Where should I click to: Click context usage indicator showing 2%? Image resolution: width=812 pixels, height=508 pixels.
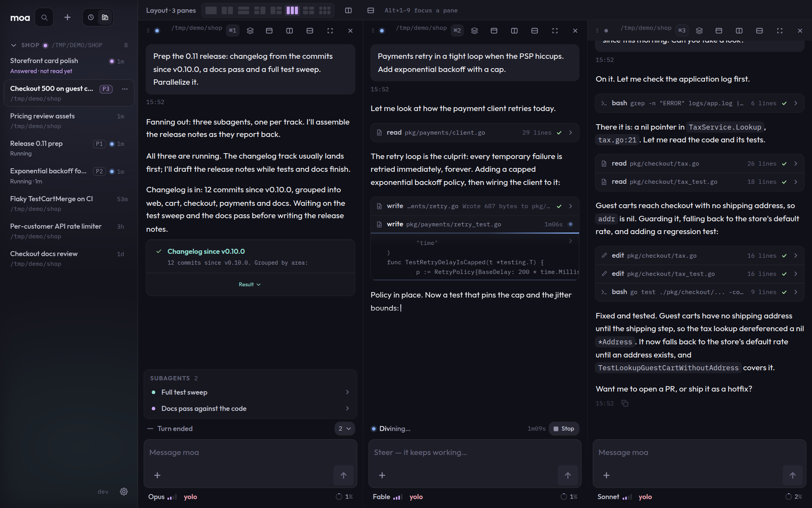[793, 497]
